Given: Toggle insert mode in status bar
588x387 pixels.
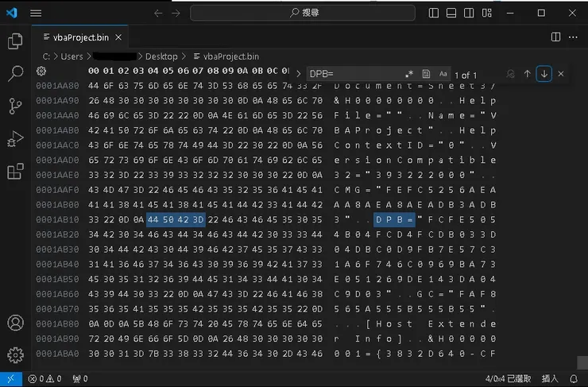Looking at the screenshot, I should click(550, 379).
